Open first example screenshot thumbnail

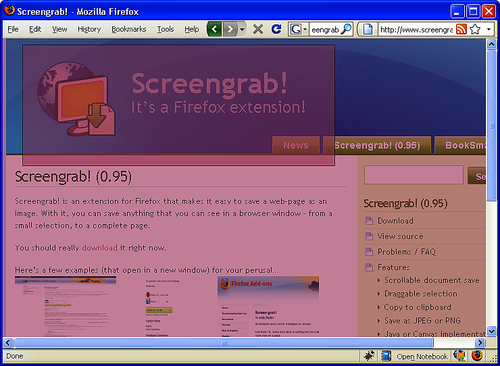click(65, 306)
